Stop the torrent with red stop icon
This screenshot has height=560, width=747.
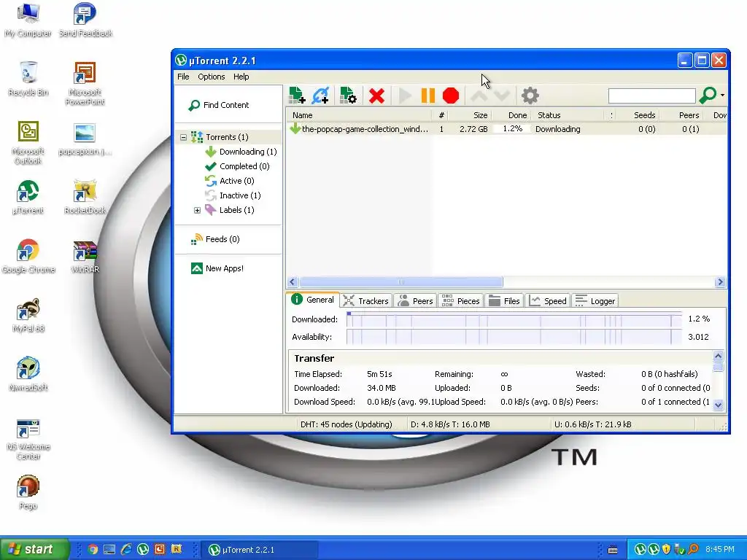(451, 96)
